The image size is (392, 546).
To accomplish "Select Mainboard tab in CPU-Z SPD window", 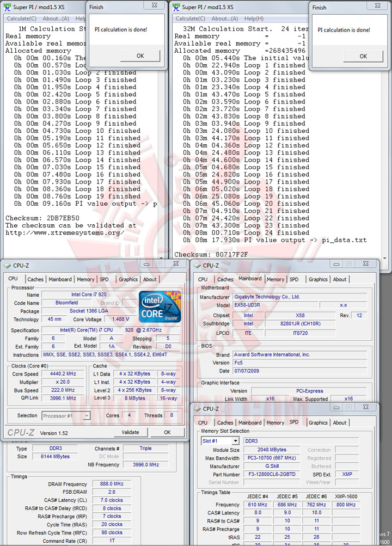I will coord(250,422).
